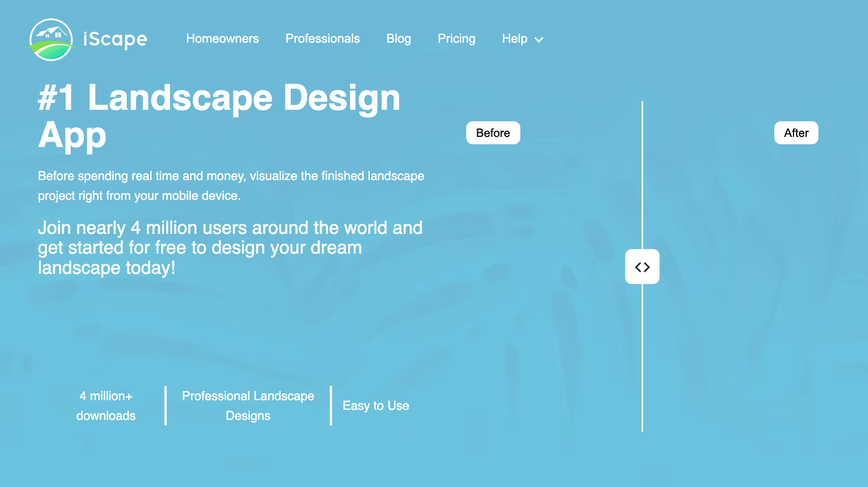The image size is (868, 487).
Task: Click the 'Before spending real time' description
Action: tap(231, 186)
